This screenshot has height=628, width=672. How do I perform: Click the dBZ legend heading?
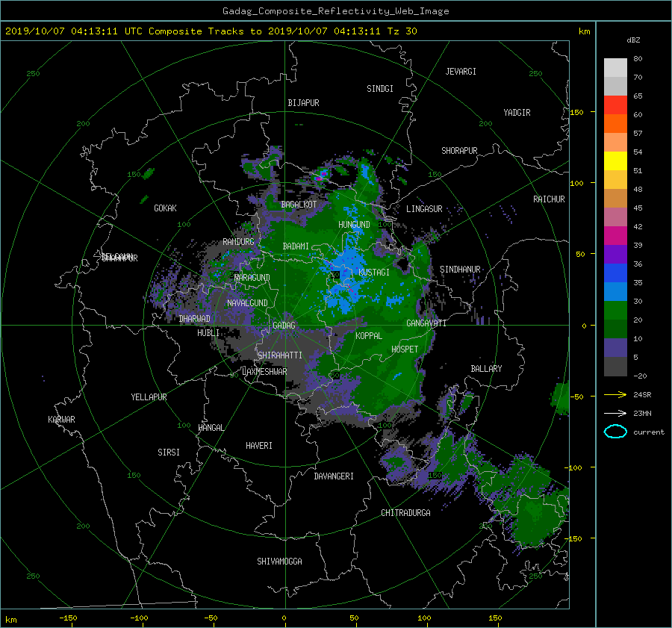633,40
